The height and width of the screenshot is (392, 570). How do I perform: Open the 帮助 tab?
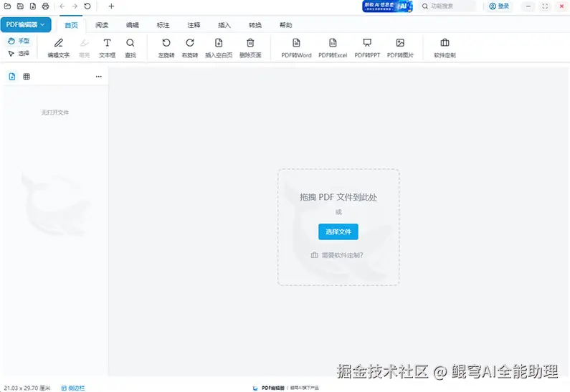click(x=286, y=25)
